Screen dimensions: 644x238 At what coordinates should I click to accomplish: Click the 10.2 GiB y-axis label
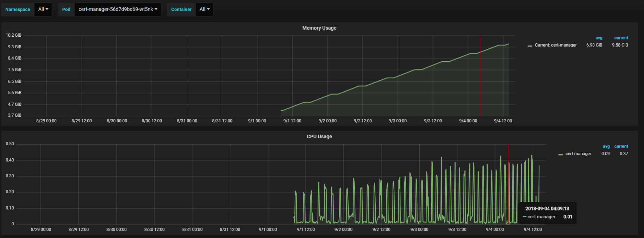tap(14, 35)
